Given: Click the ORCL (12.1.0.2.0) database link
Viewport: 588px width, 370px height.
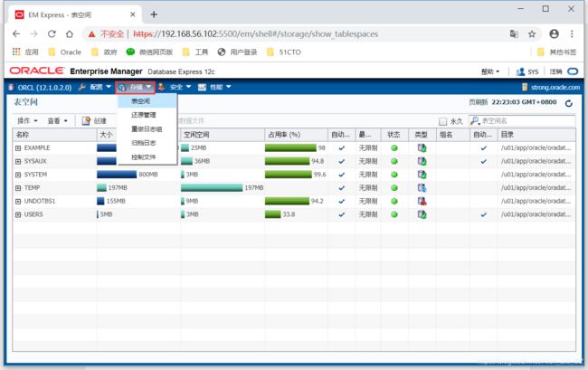Looking at the screenshot, I should 44,88.
